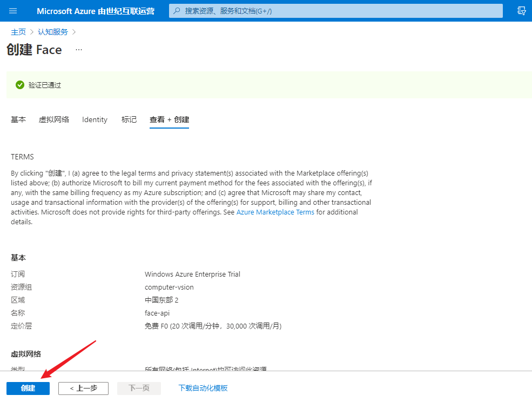This screenshot has width=532, height=402.
Task: Select the name value face-api
Action: [157, 313]
